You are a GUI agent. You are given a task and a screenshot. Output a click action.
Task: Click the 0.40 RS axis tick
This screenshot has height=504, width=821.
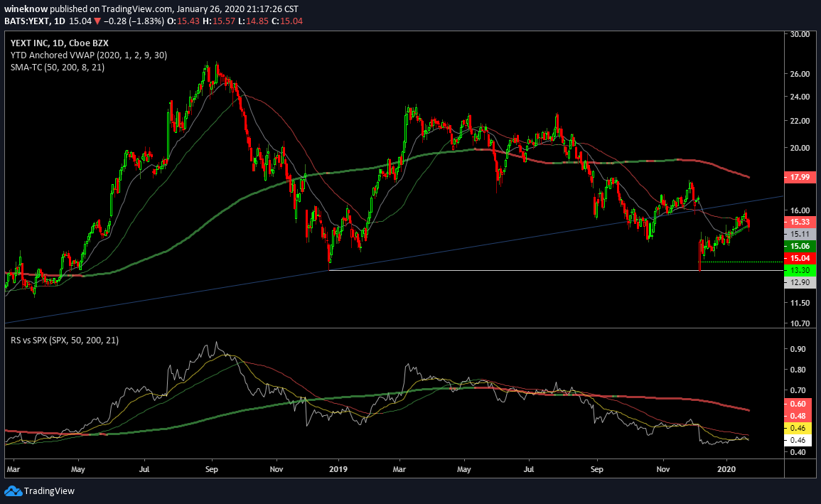click(x=798, y=452)
